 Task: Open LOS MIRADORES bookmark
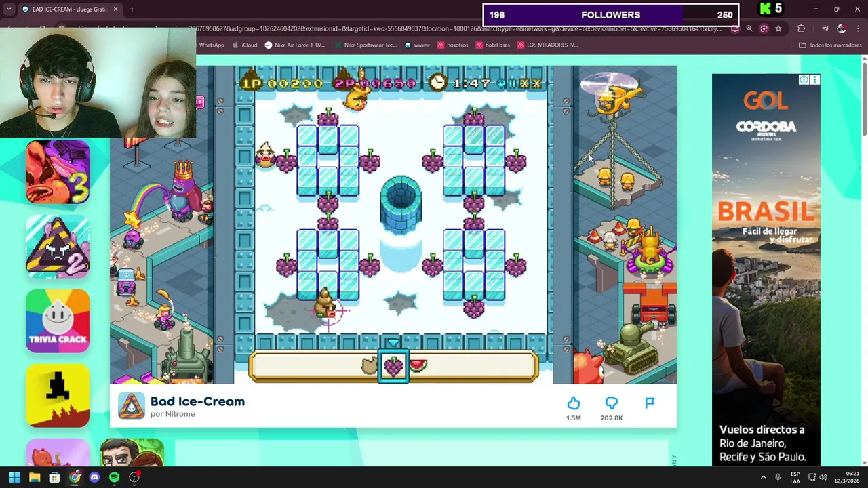pyautogui.click(x=547, y=45)
